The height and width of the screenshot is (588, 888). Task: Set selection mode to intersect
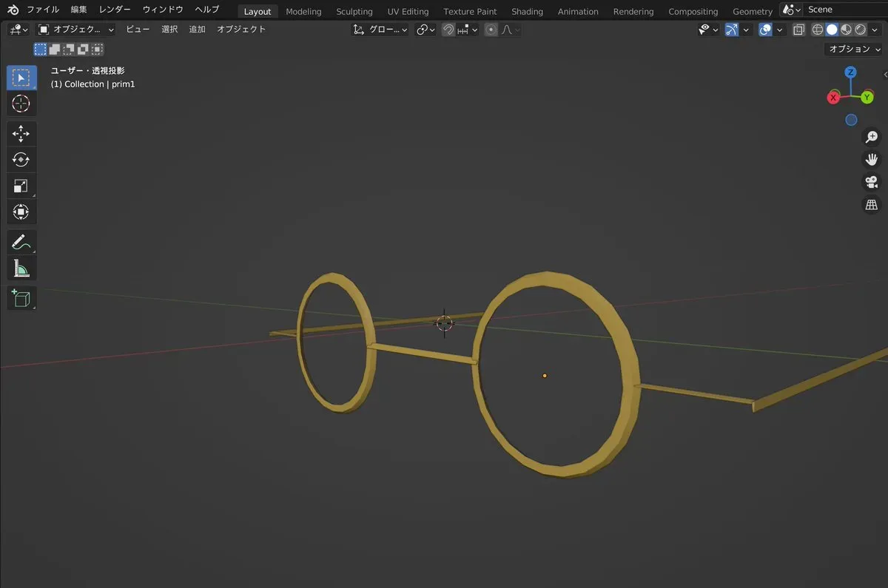point(98,50)
